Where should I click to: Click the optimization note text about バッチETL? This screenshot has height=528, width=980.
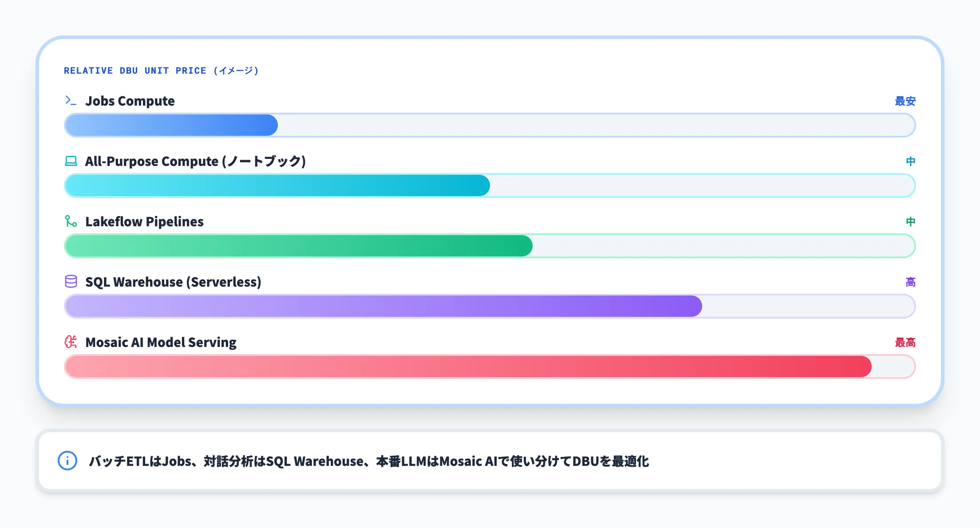[368, 461]
